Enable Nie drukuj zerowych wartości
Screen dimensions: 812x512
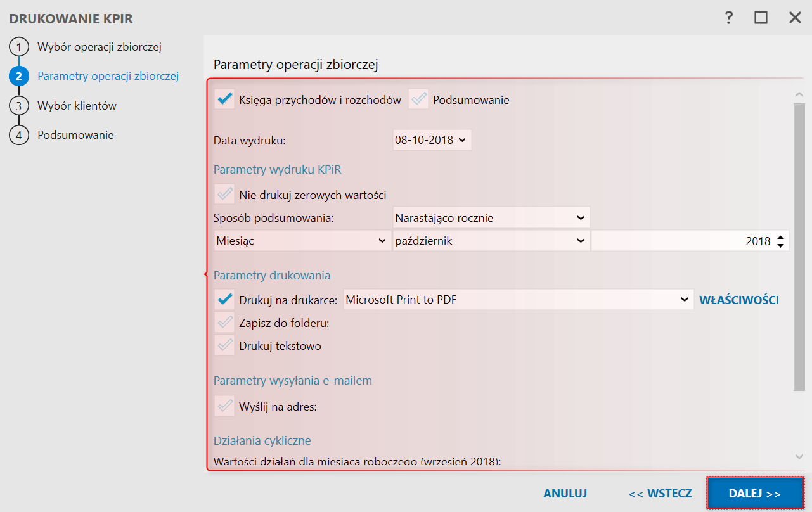coord(224,195)
